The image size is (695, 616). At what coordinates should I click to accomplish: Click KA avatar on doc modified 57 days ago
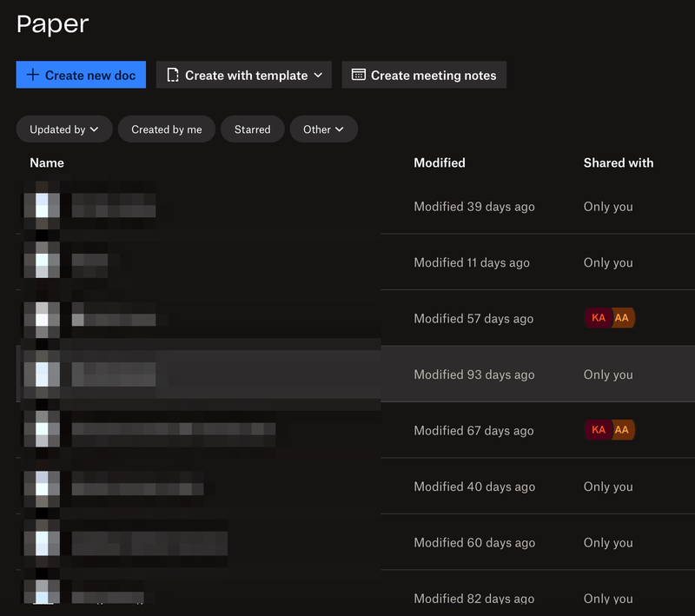pyautogui.click(x=598, y=318)
